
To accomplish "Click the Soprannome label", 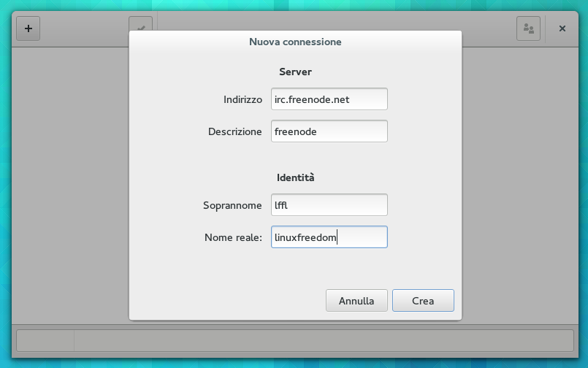I will point(232,205).
